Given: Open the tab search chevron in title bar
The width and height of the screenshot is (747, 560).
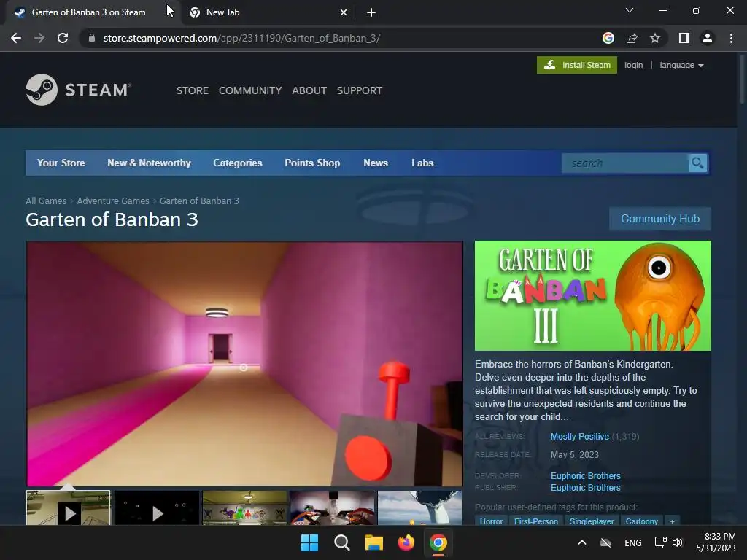Looking at the screenshot, I should tap(630, 10).
